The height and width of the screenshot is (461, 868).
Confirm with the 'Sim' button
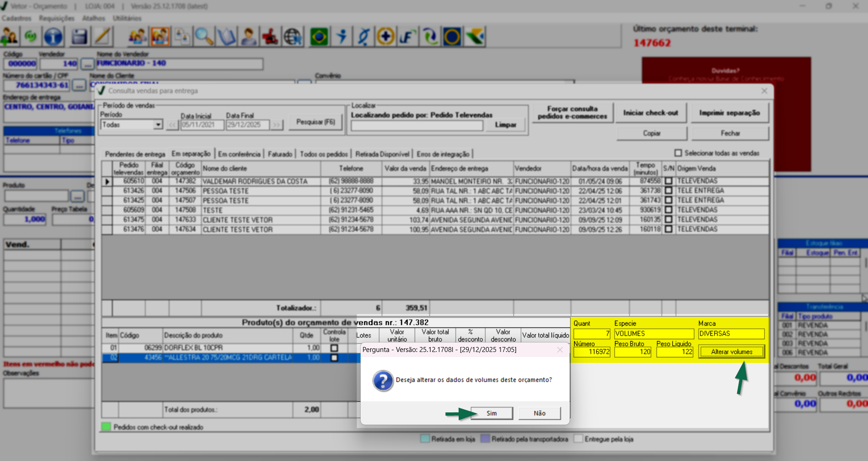(491, 413)
